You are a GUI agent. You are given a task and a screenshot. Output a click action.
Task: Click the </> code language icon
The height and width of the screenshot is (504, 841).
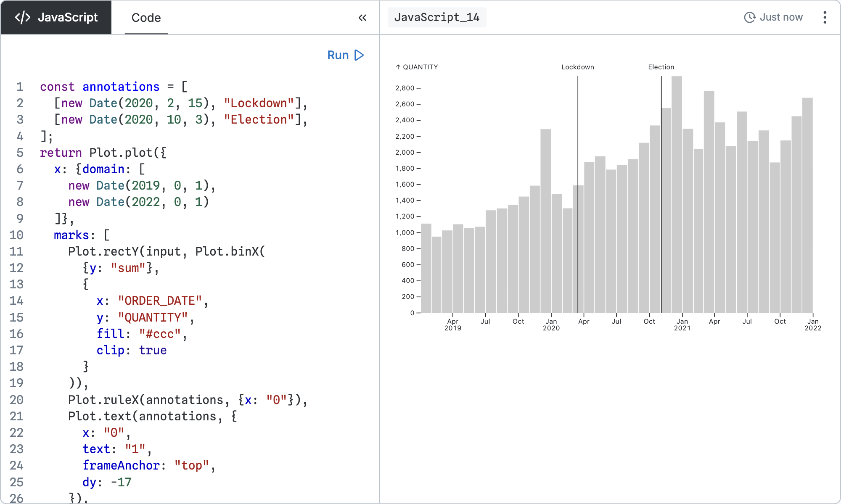23,17
